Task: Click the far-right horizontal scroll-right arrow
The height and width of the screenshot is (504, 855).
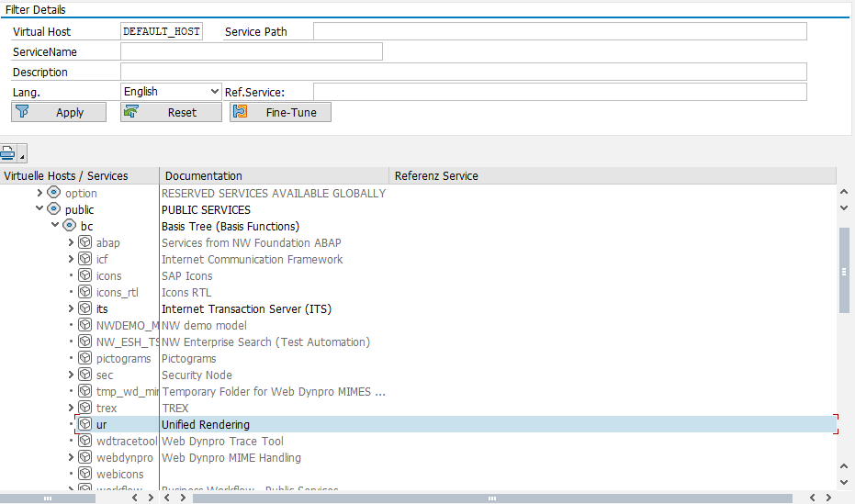Action: pyautogui.click(x=828, y=498)
